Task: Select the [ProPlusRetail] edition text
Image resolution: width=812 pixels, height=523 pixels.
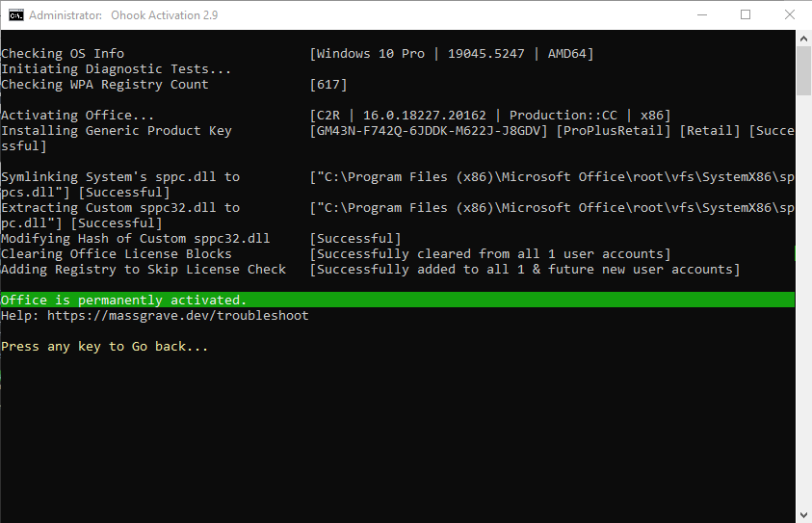Action: tap(614, 131)
